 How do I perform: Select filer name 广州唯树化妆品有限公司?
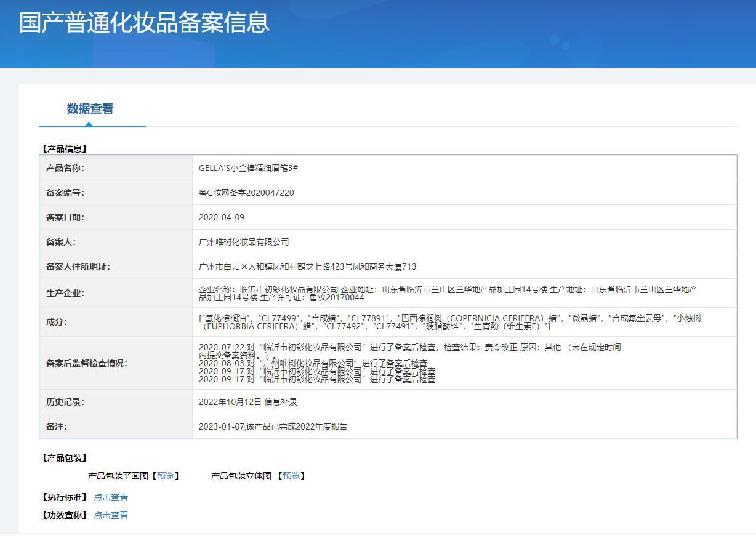pos(244,242)
